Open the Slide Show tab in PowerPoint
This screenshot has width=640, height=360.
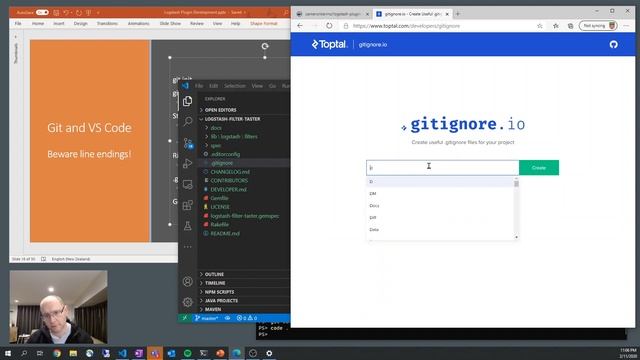coord(170,24)
